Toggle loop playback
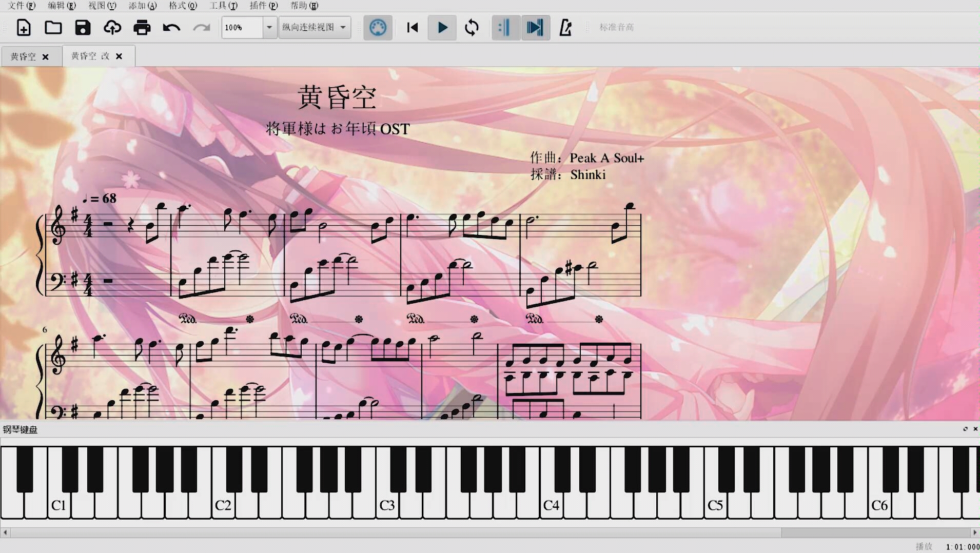The height and width of the screenshot is (553, 980). (472, 27)
